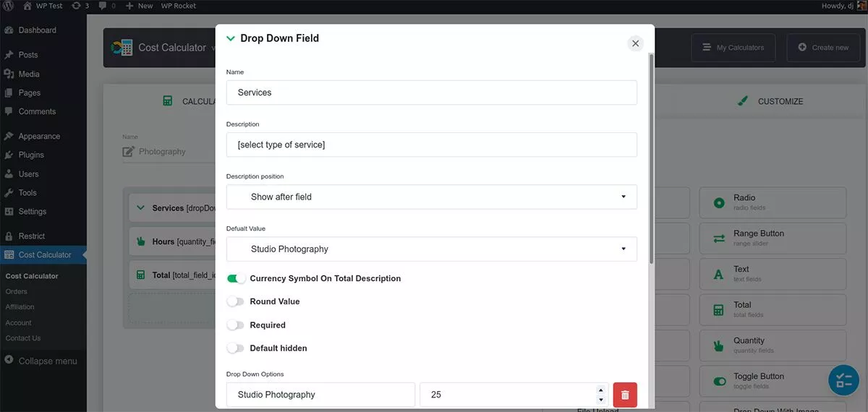Increase option value with up arrow
The height and width of the screenshot is (412, 868).
[601, 390]
